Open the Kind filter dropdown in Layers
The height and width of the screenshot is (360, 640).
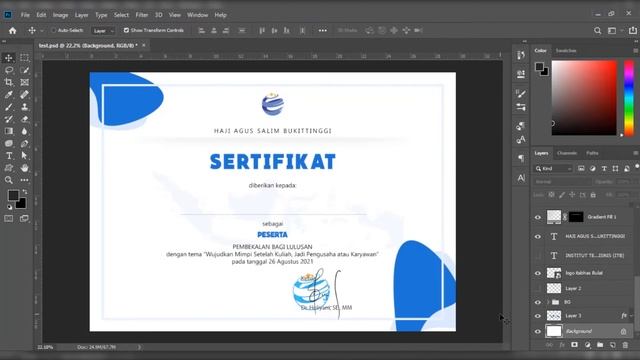coord(554,169)
